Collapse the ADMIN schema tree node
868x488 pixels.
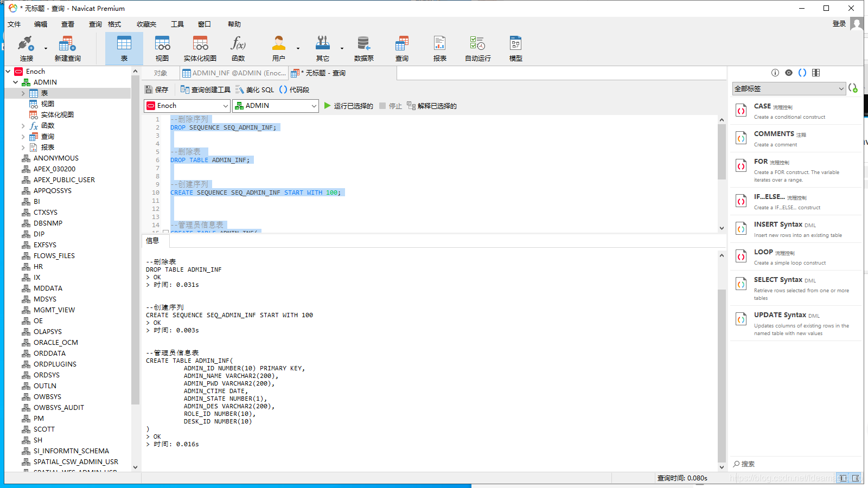click(16, 82)
